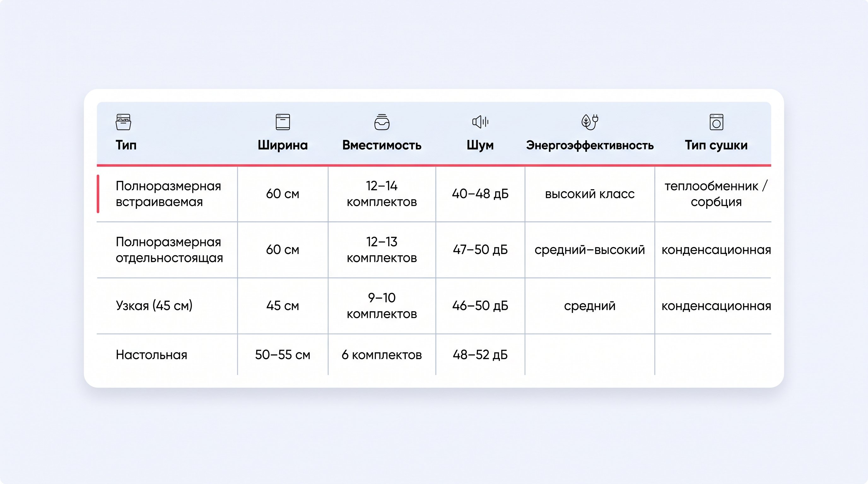Click the 50–55 см width cell
The width and height of the screenshot is (868, 484).
tap(283, 355)
